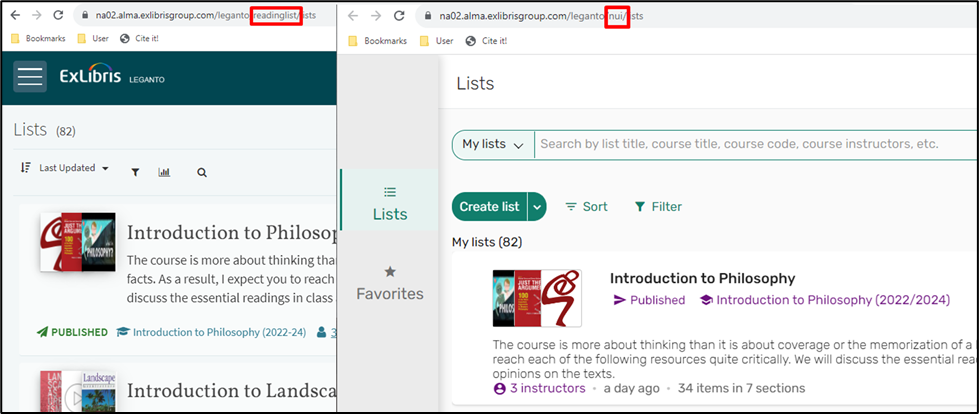The image size is (979, 414).
Task: Open Bookmarks folder in right browser window
Action: click(378, 41)
